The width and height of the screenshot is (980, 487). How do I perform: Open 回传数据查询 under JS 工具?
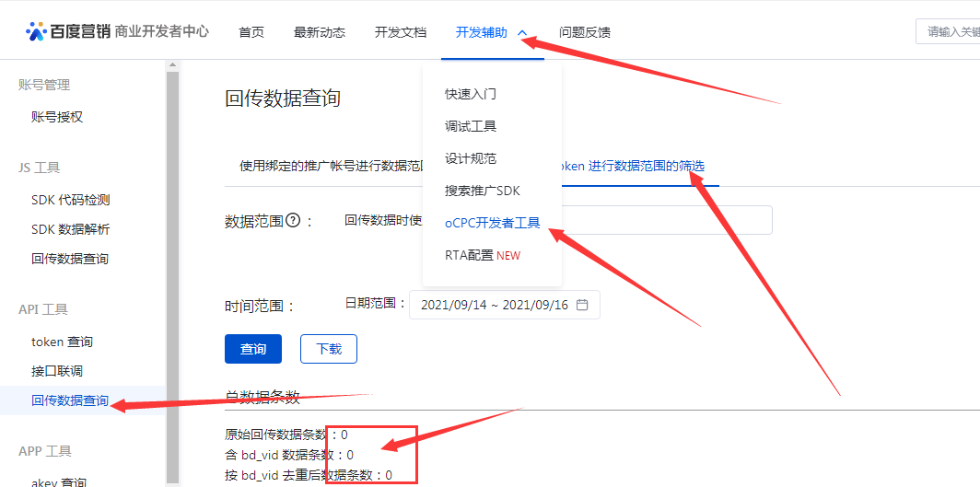(70, 259)
